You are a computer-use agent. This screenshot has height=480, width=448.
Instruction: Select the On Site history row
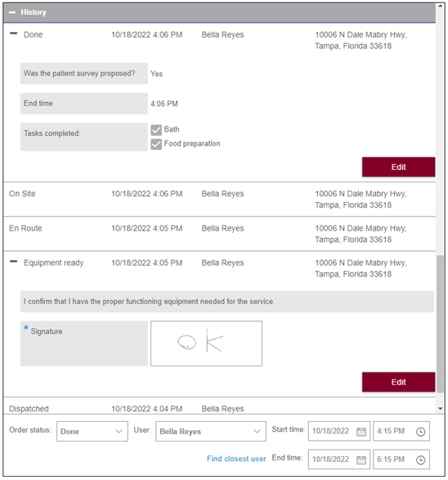(x=219, y=200)
